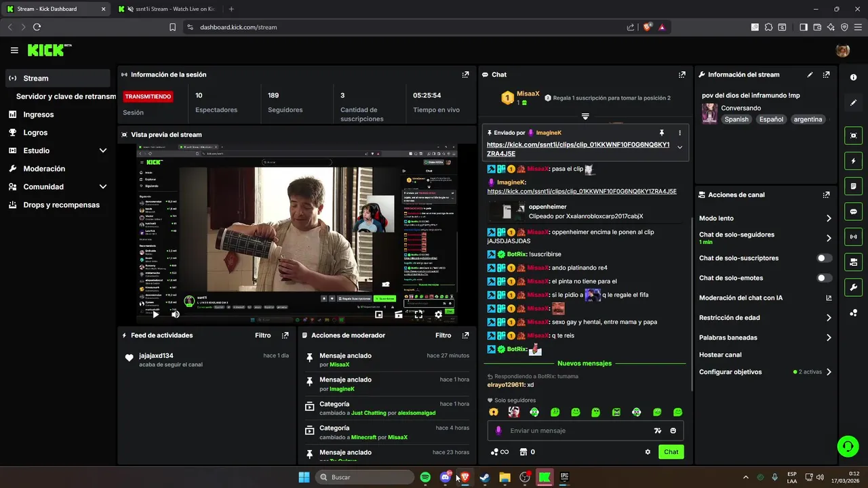Image resolution: width=868 pixels, height=488 pixels.
Task: Toggle Chat de solo-suscriptores switch
Action: coord(824,258)
